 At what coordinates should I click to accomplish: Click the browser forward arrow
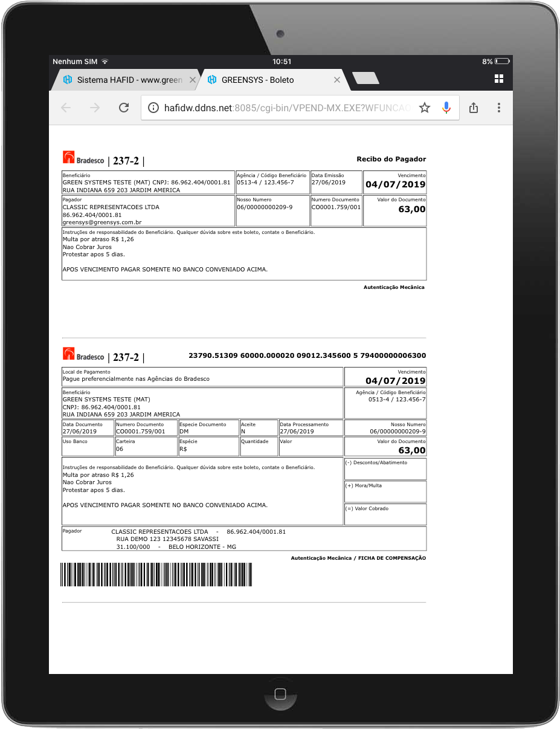coord(95,108)
